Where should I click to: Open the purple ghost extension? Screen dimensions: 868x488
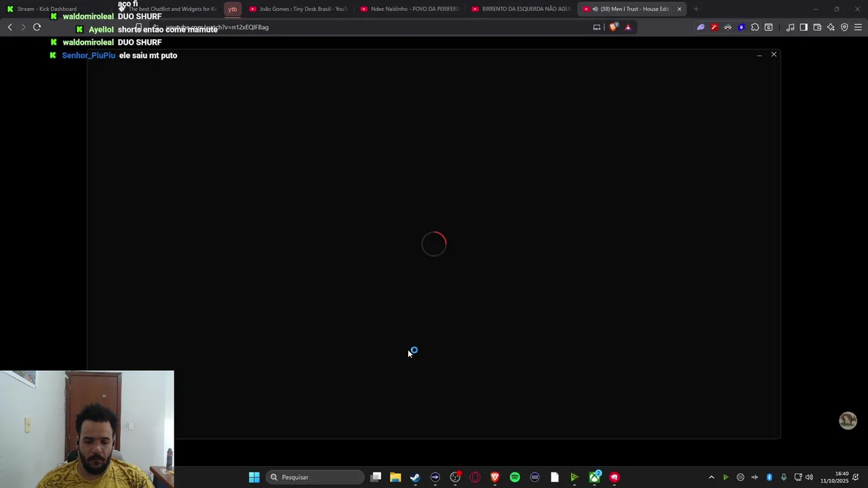coord(701,27)
